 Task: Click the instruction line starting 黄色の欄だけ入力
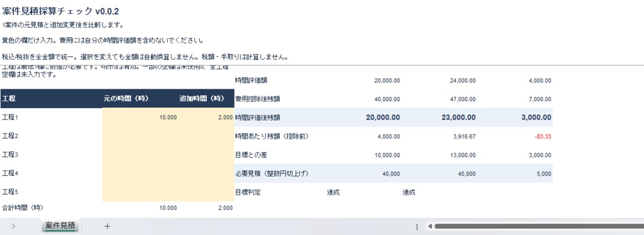coord(103,41)
